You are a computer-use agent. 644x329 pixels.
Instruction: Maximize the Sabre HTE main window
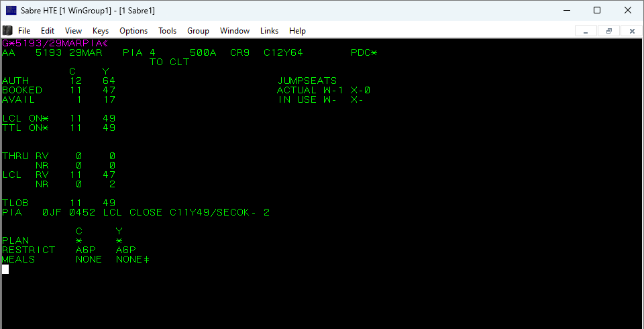[596, 10]
